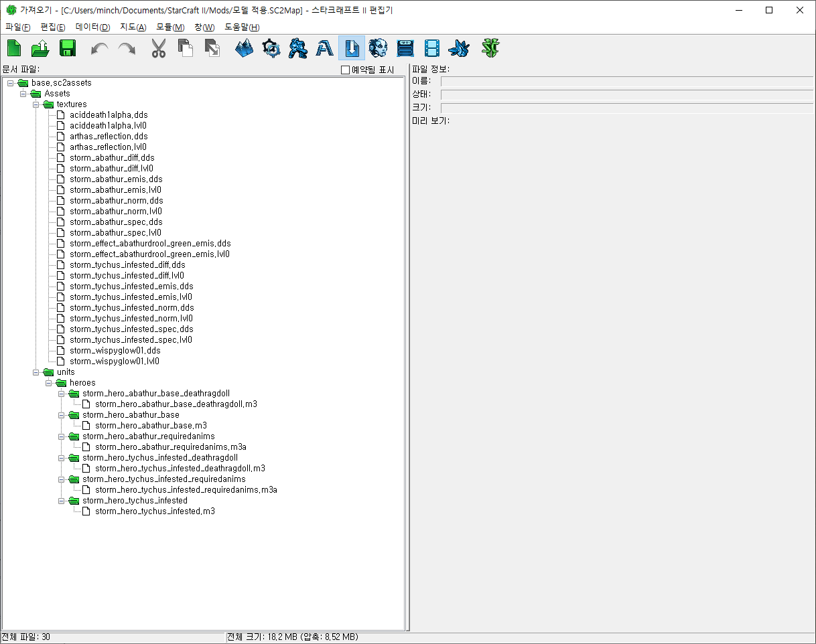Toggle the 예약됨 표시 checkbox
The image size is (816, 644).
[346, 70]
